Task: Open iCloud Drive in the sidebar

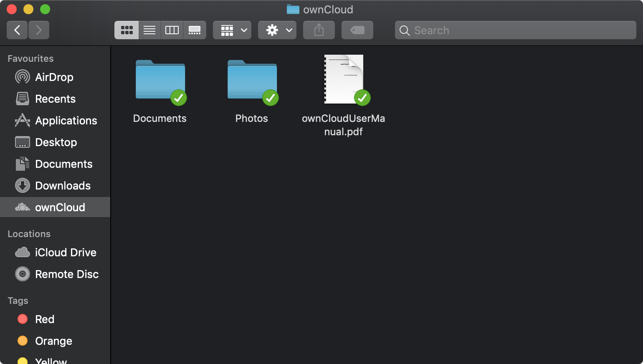Action: click(x=55, y=253)
